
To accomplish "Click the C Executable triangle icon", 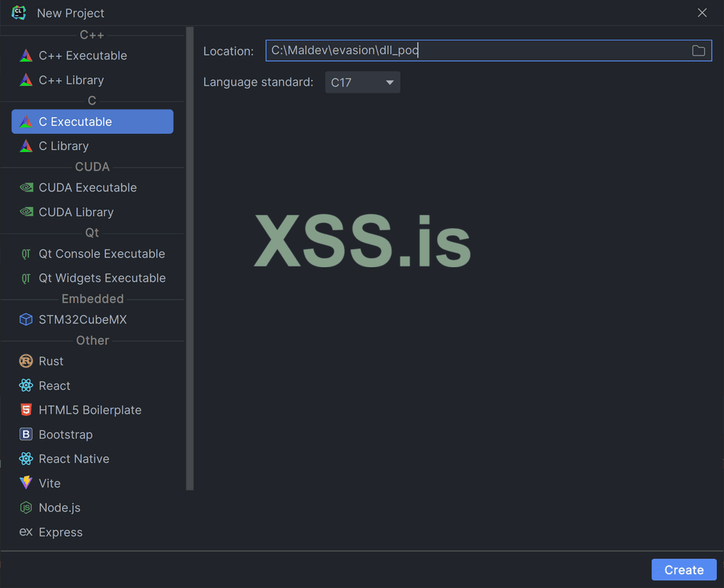I will point(26,122).
